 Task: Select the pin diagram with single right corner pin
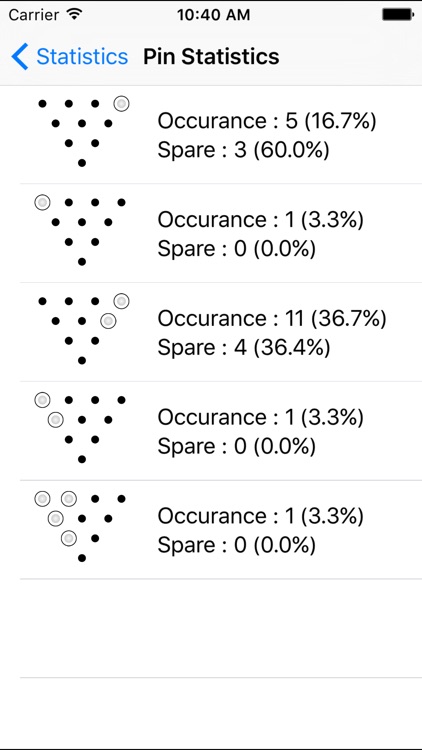82,133
